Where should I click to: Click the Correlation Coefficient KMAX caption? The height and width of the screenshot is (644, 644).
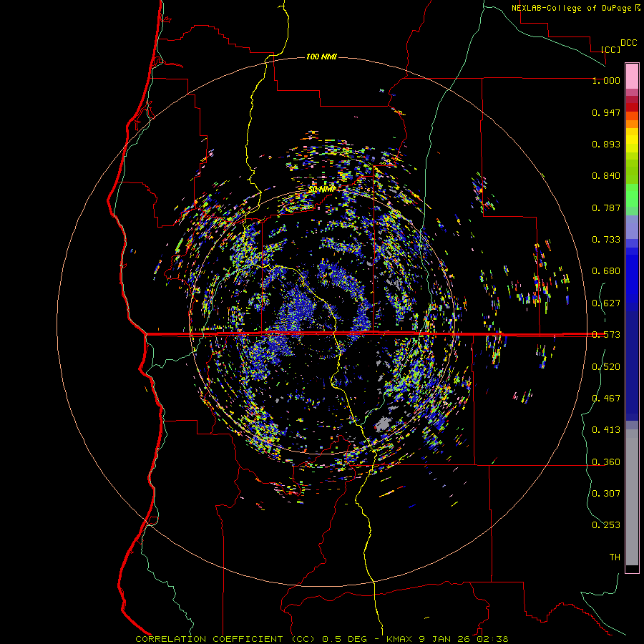pyautogui.click(x=322, y=639)
